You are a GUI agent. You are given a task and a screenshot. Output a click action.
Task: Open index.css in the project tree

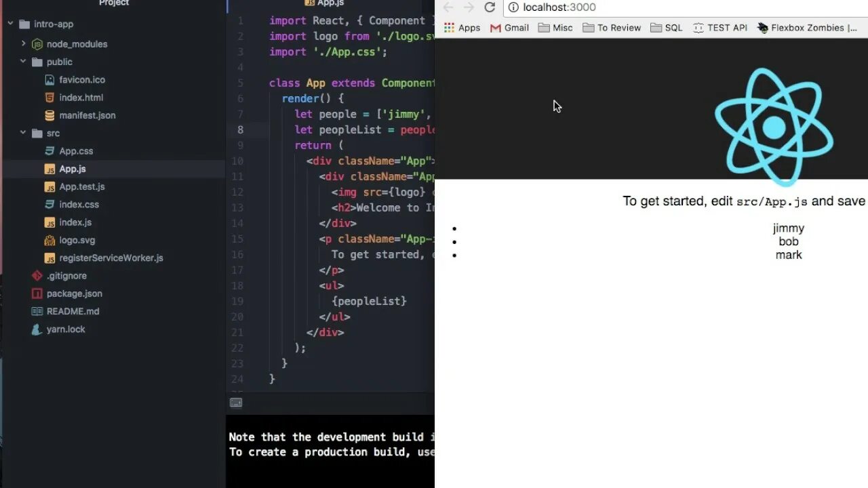[79, 204]
